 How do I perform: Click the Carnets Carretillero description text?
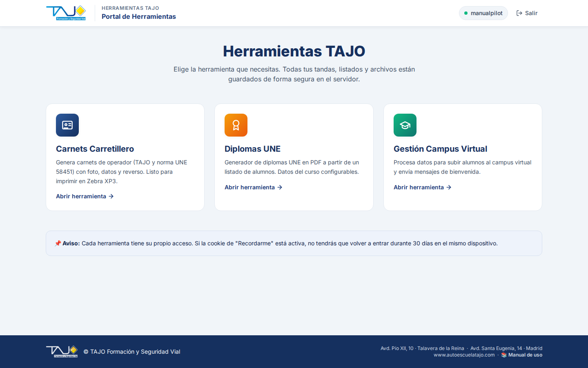pos(122,172)
